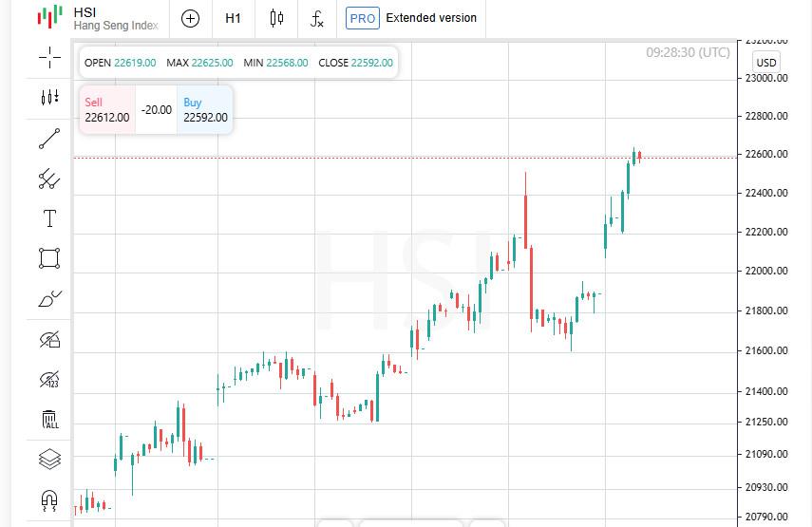Delete all drawings with trash ALL icon
812x527 pixels.
49,420
